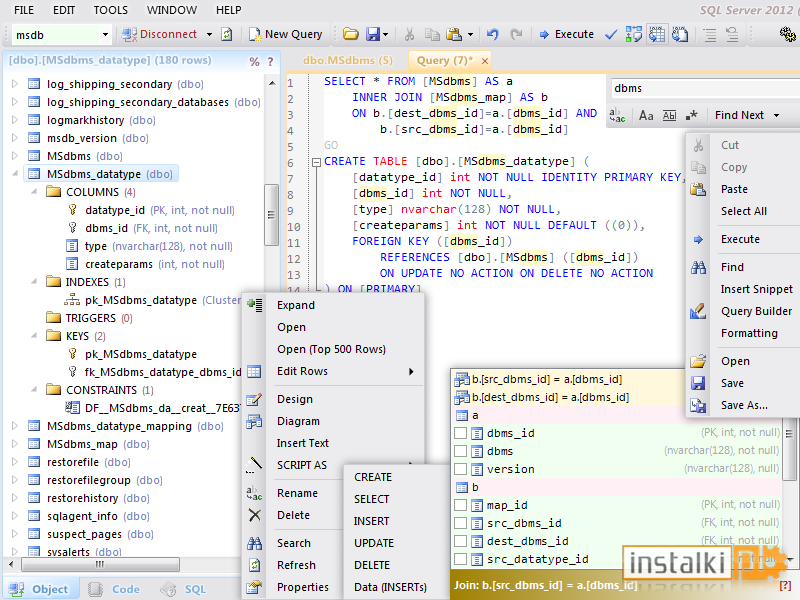Open the Paste icon dropdown arrow

[x=470, y=35]
